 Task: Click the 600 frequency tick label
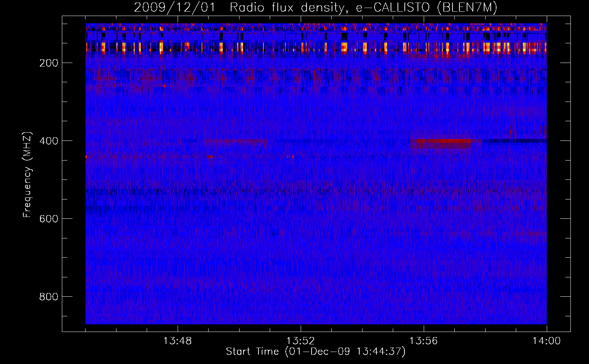pyautogui.click(x=49, y=219)
